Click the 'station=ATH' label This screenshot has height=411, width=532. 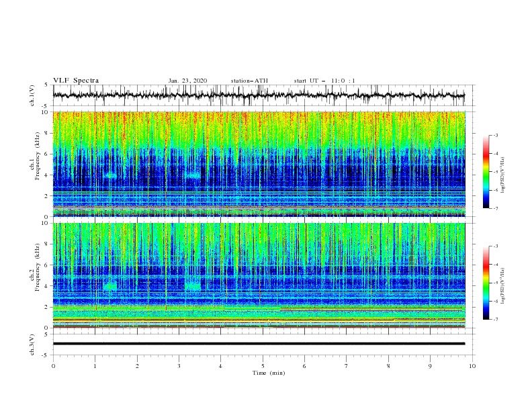pyautogui.click(x=249, y=81)
